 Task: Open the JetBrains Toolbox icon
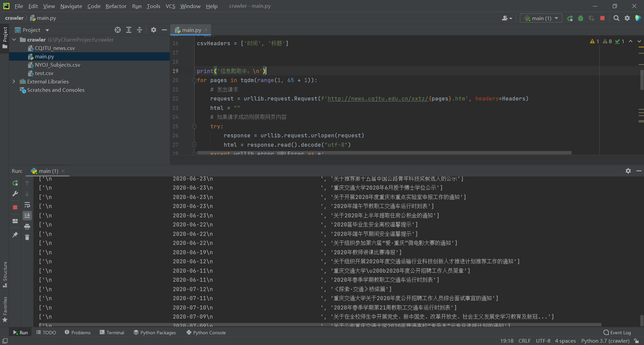tap(638, 18)
